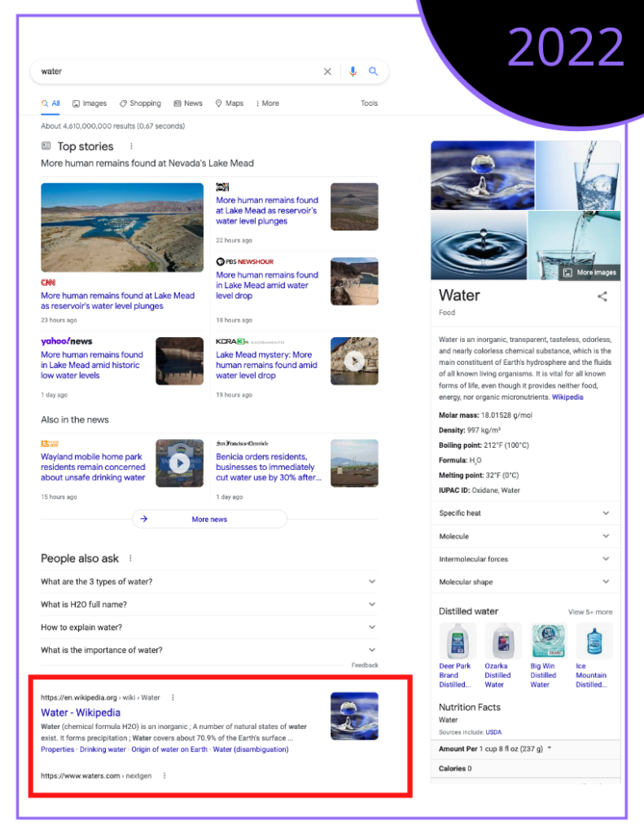Click the More news button
The height and width of the screenshot is (834, 644).
(x=209, y=519)
